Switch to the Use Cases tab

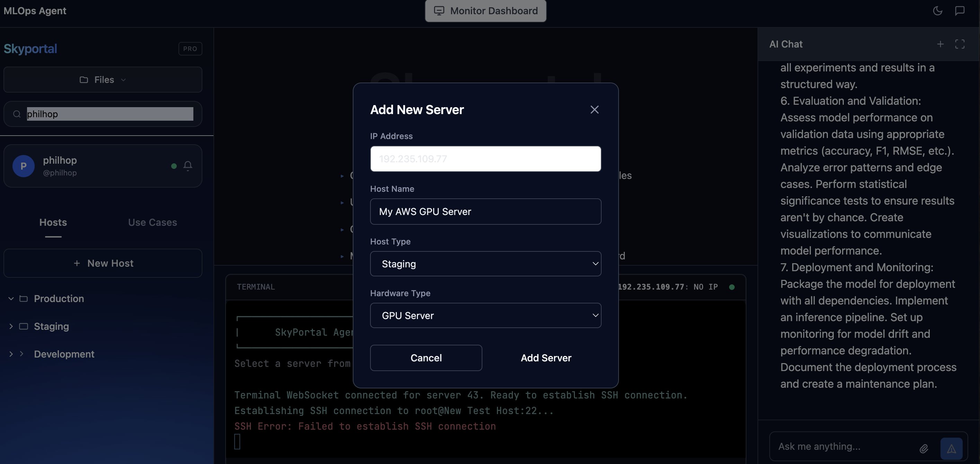152,222
